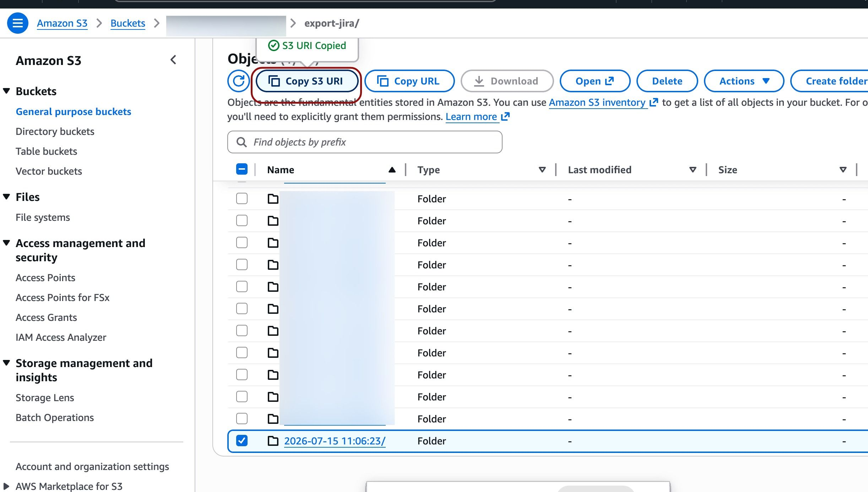Open the 2026-07-15 11:06:23/ folder link
This screenshot has height=492, width=868.
point(335,441)
